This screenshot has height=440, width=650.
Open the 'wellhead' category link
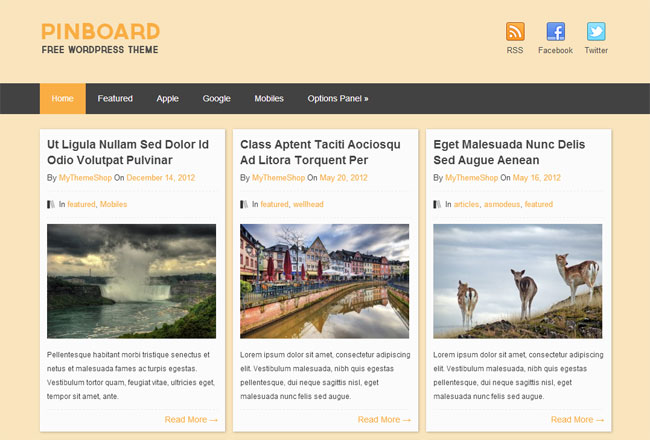pos(308,204)
